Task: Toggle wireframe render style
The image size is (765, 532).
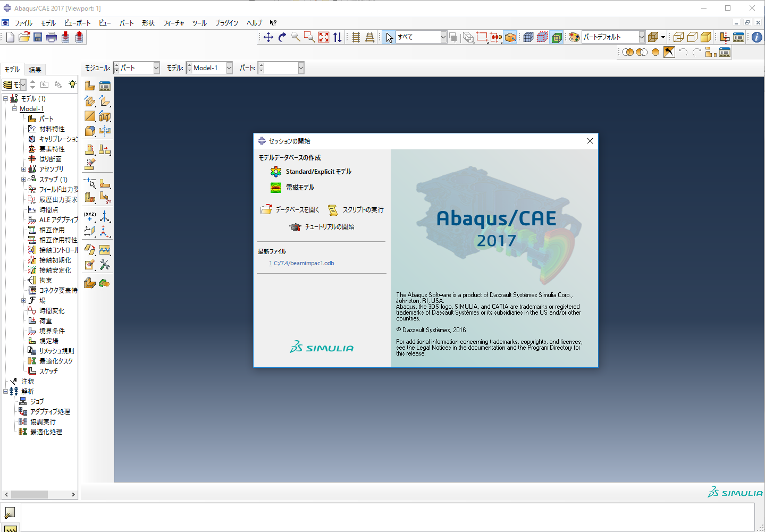Action: point(678,37)
